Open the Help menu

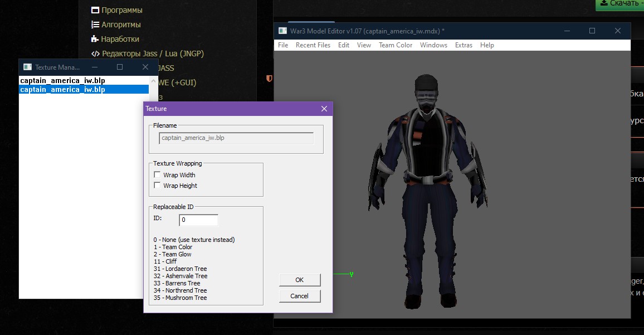[487, 45]
